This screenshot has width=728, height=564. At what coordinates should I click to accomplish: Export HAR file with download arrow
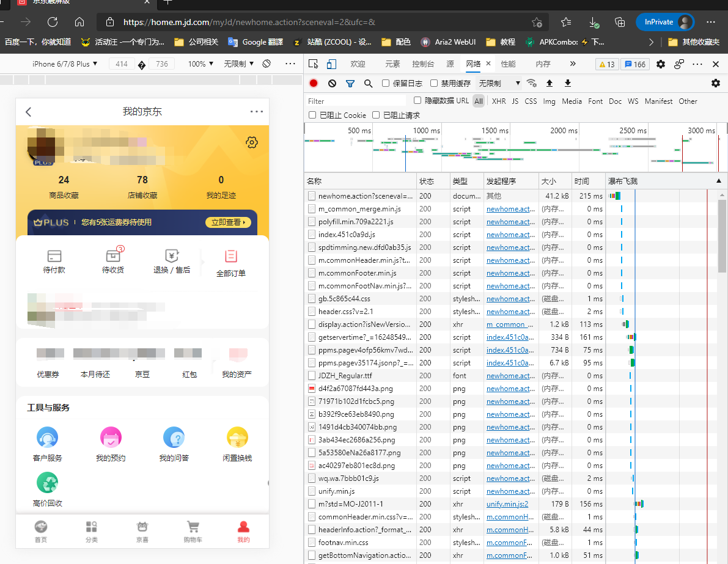[567, 83]
